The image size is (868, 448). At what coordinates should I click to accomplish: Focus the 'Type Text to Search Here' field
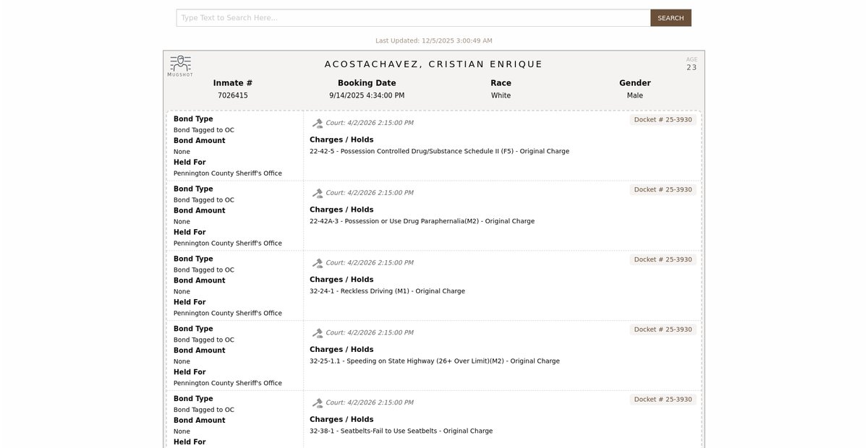[x=413, y=18]
